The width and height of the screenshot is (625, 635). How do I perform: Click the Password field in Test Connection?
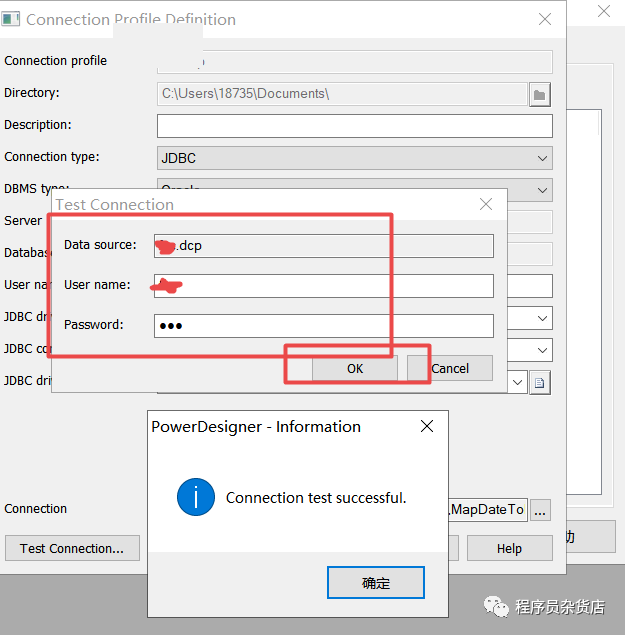click(x=324, y=326)
